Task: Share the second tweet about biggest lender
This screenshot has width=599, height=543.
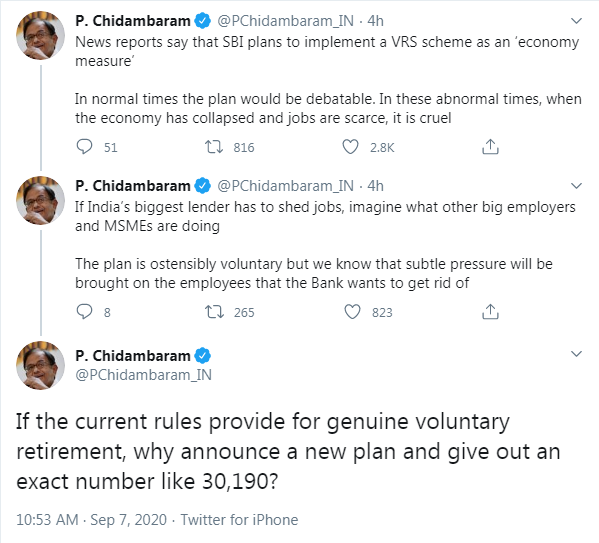Action: click(491, 312)
